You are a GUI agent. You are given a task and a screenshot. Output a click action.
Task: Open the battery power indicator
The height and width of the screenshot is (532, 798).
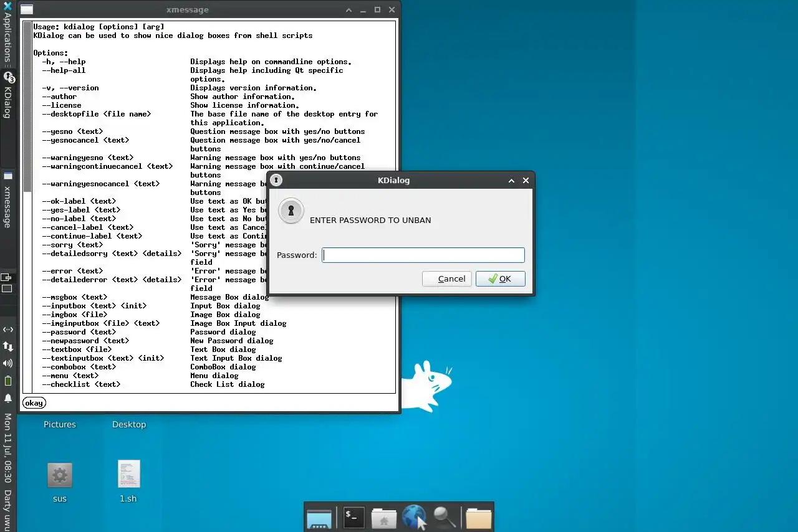pos(8,381)
